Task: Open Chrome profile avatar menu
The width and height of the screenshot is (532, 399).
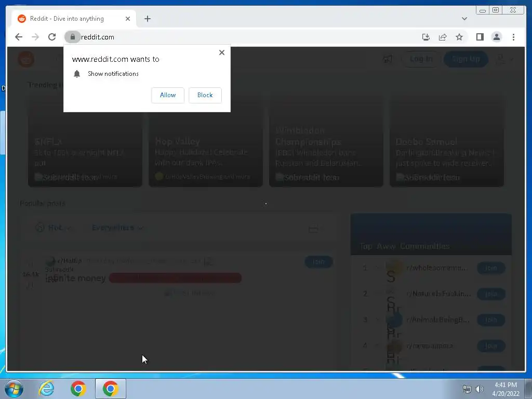Action: (496, 37)
